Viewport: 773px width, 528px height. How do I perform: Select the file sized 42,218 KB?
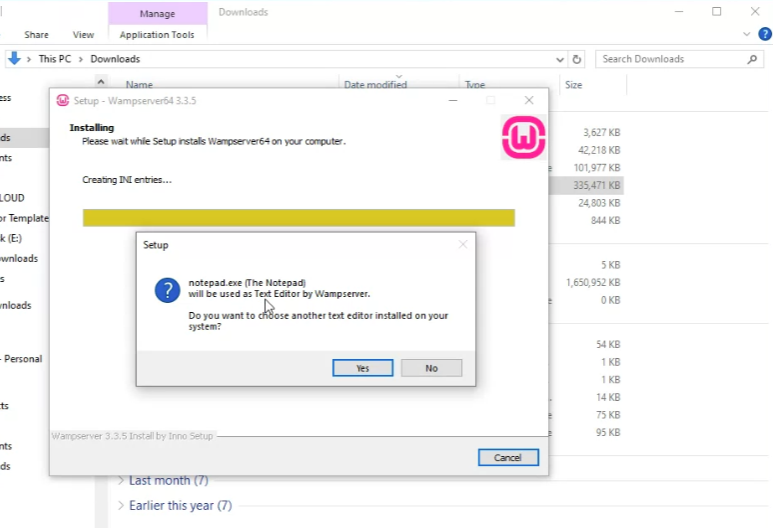[599, 150]
